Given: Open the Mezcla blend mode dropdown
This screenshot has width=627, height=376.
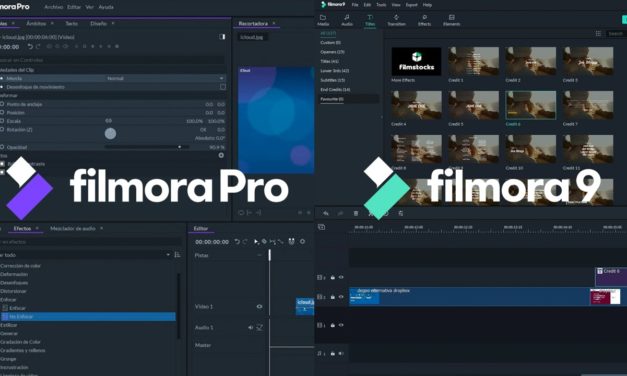Looking at the screenshot, I should tap(165, 78).
